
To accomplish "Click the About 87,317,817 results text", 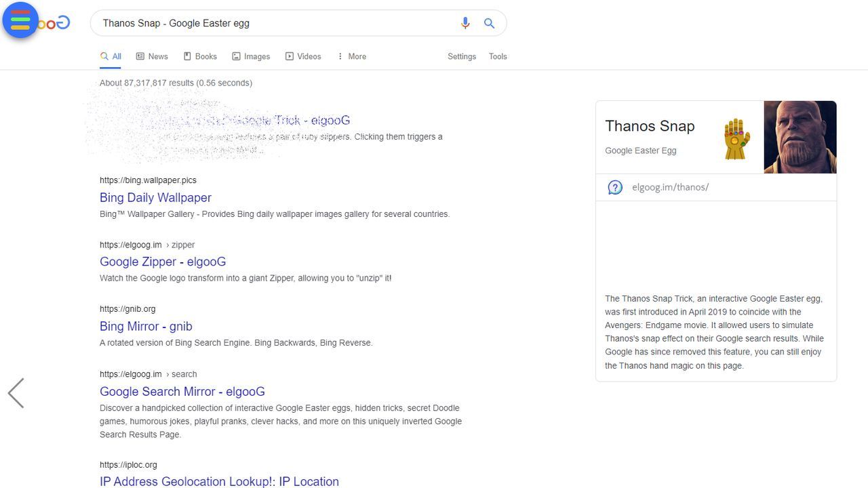I will (176, 83).
